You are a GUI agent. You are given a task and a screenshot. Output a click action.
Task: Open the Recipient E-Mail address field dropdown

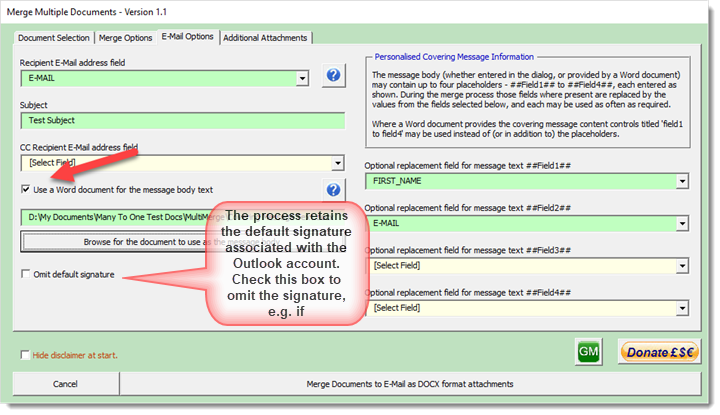click(302, 77)
